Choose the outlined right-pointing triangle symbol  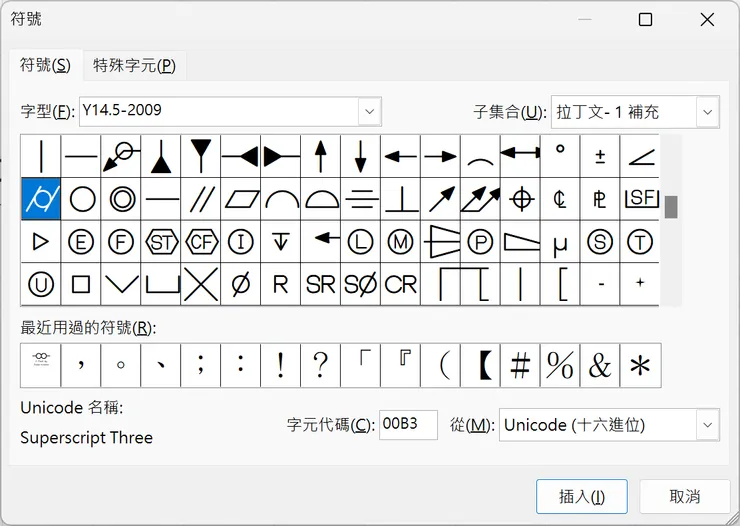point(41,242)
